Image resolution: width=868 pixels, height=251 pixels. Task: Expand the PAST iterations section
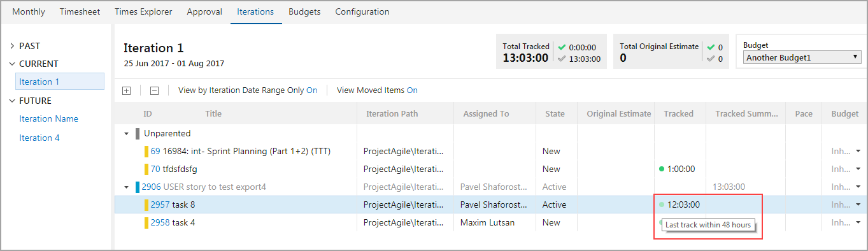coord(12,46)
